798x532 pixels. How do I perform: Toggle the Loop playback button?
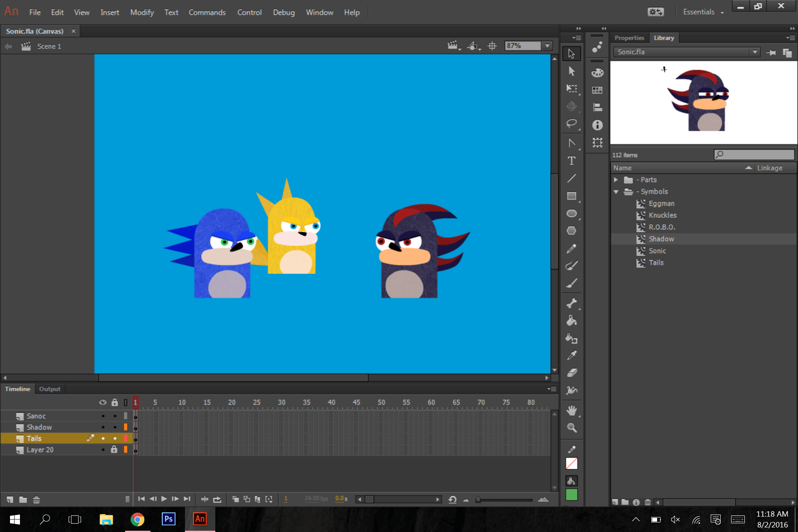click(217, 499)
